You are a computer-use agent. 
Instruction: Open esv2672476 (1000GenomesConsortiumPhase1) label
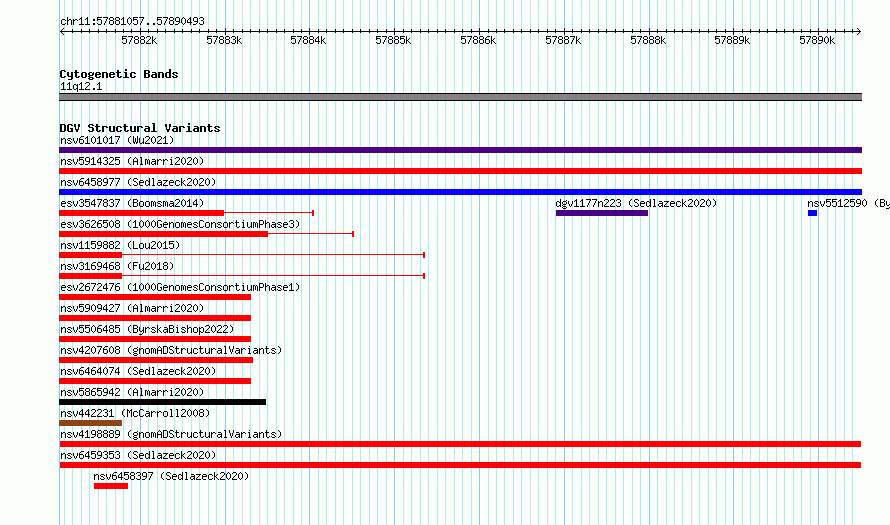coord(180,287)
